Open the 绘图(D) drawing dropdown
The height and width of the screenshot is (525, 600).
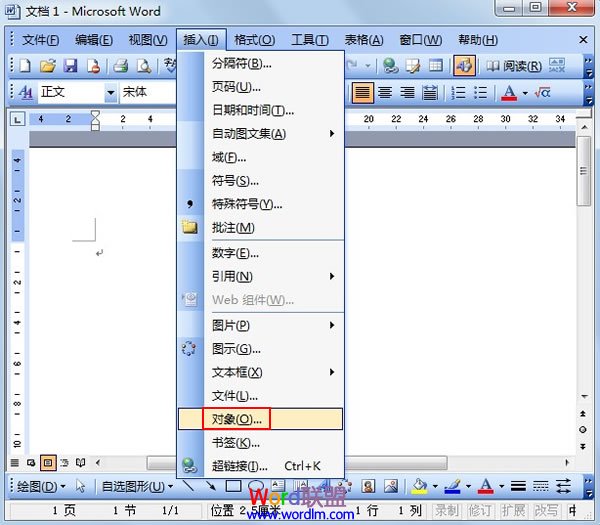click(41, 486)
